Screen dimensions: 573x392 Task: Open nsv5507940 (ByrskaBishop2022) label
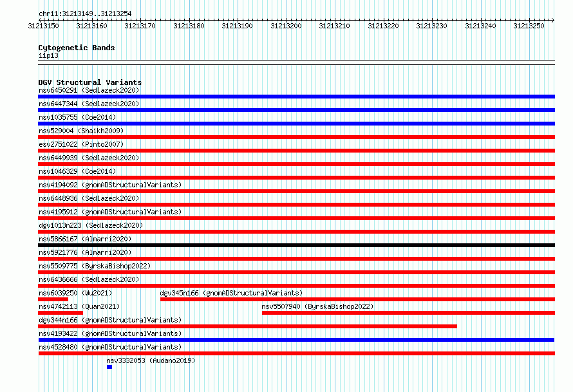(x=317, y=306)
